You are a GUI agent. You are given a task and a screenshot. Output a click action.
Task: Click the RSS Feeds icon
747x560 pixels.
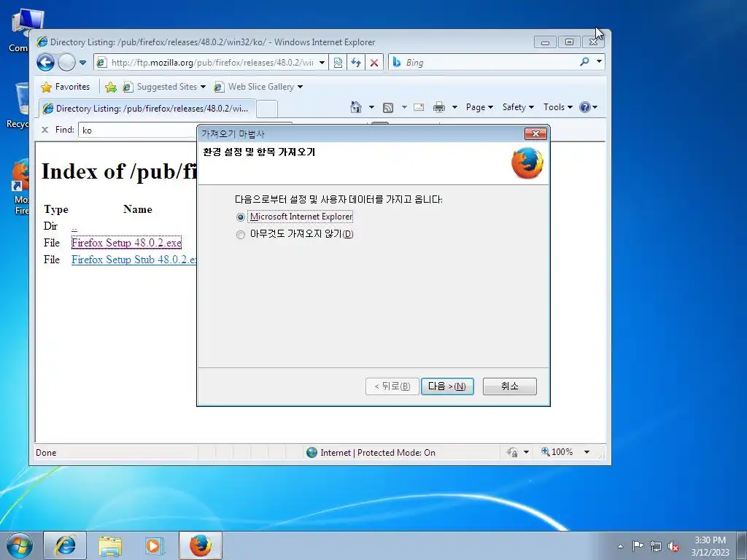(x=388, y=108)
